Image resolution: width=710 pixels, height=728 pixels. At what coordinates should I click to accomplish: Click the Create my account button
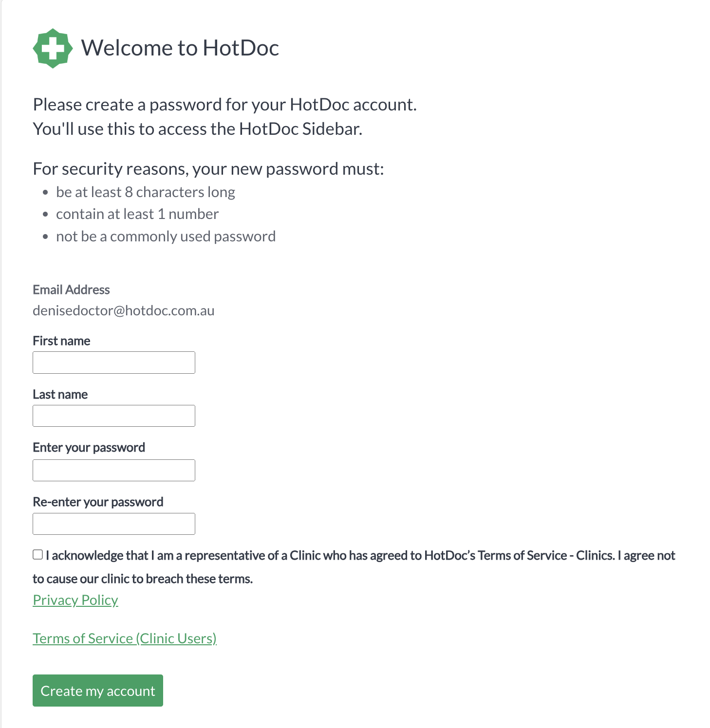tap(98, 691)
